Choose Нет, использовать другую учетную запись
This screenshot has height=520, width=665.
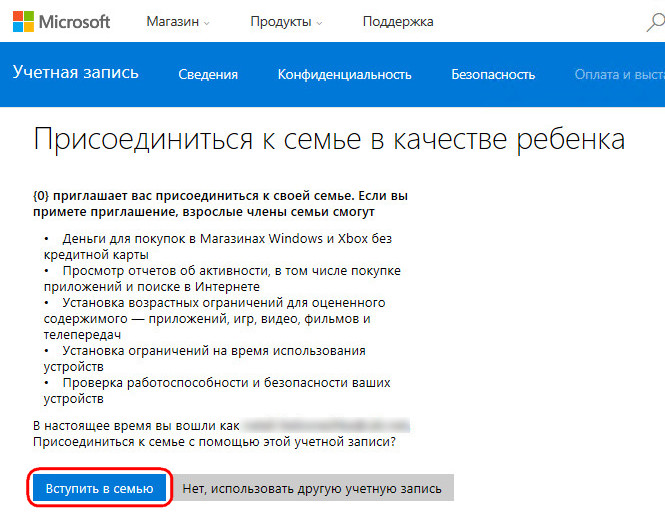click(312, 488)
